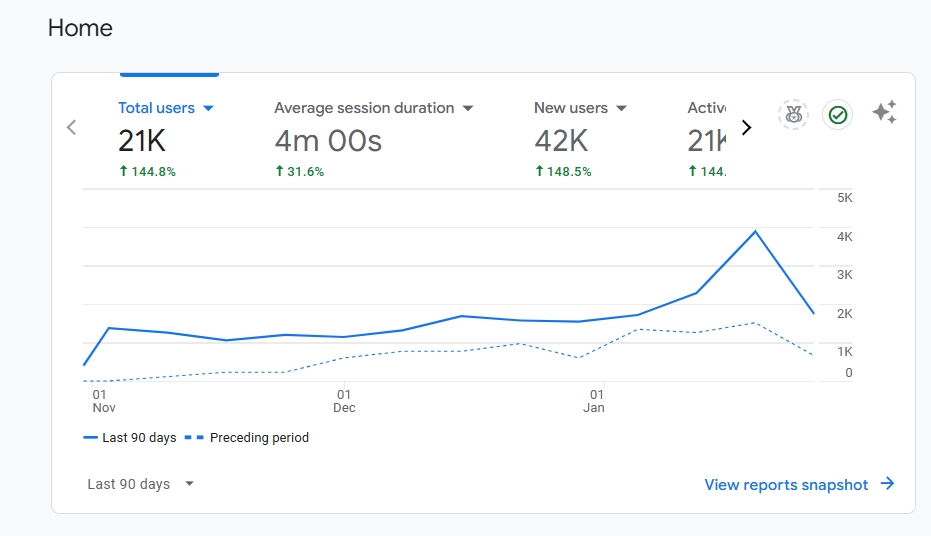Viewport: 931px width, 536px height.
Task: Open Average session duration metric dropdown
Action: point(467,108)
